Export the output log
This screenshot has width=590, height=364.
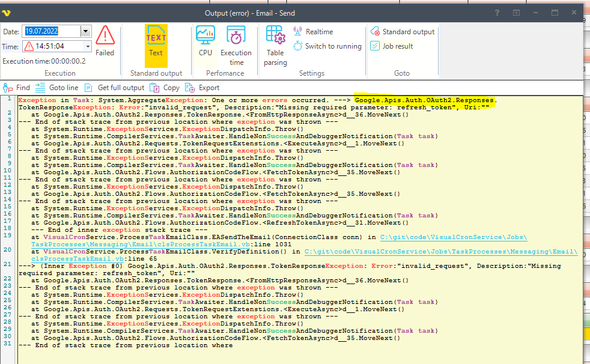click(203, 88)
